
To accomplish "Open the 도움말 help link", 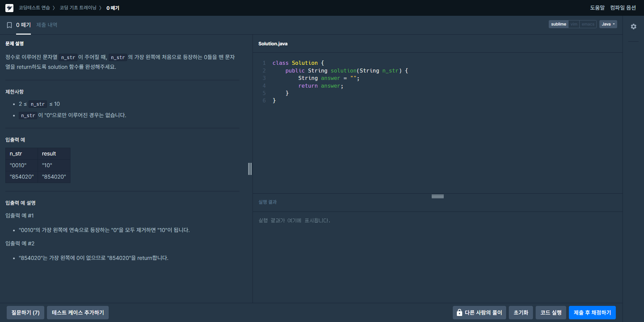I will click(597, 8).
